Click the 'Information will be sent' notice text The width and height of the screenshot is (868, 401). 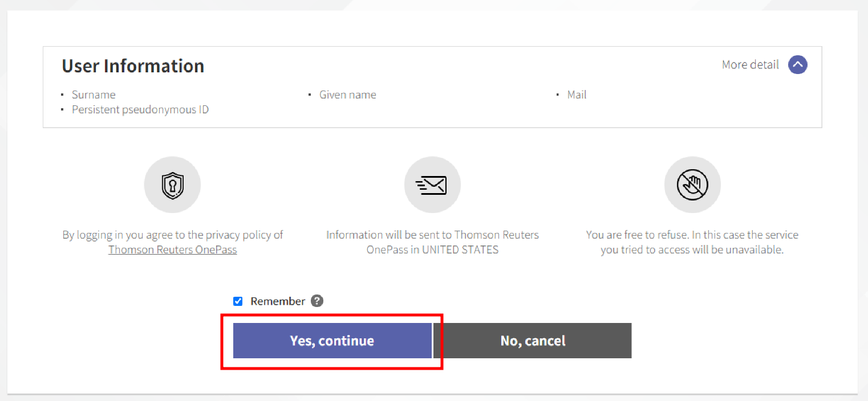[x=432, y=235]
